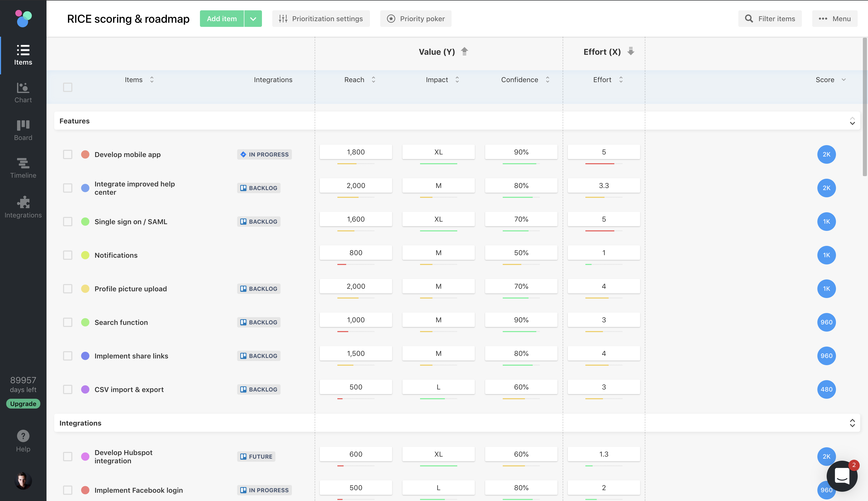The height and width of the screenshot is (501, 868).
Task: Toggle the select-all checkbox in the header
Action: tap(67, 87)
